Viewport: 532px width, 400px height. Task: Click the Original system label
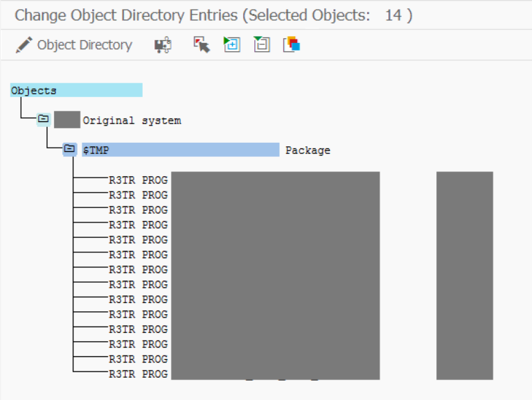[x=132, y=121]
